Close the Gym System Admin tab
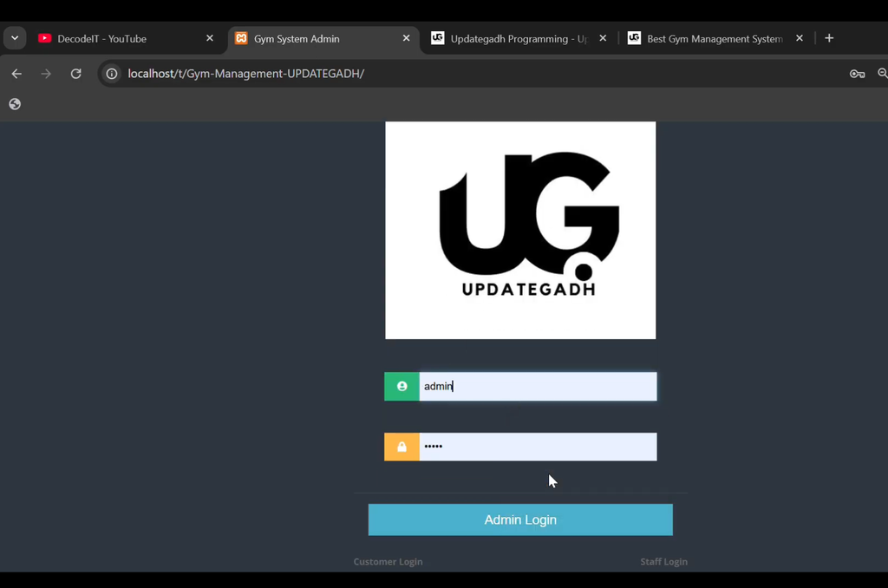The image size is (888, 588). pos(406,38)
